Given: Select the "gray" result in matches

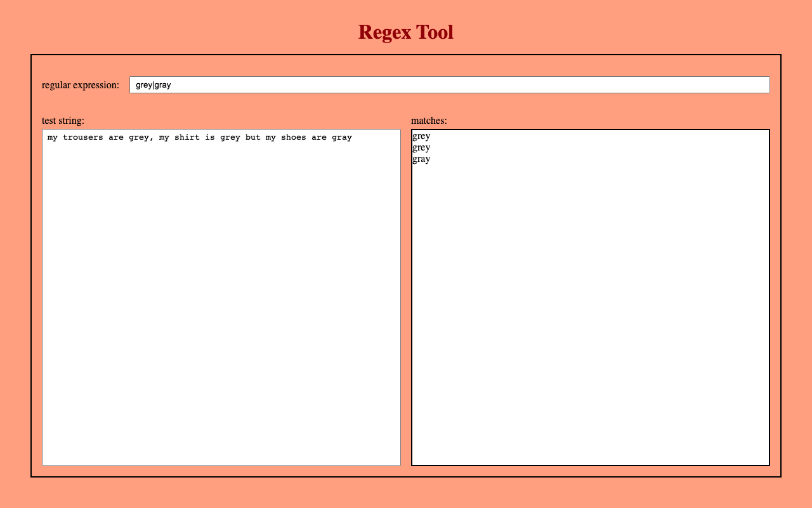Looking at the screenshot, I should click(421, 159).
